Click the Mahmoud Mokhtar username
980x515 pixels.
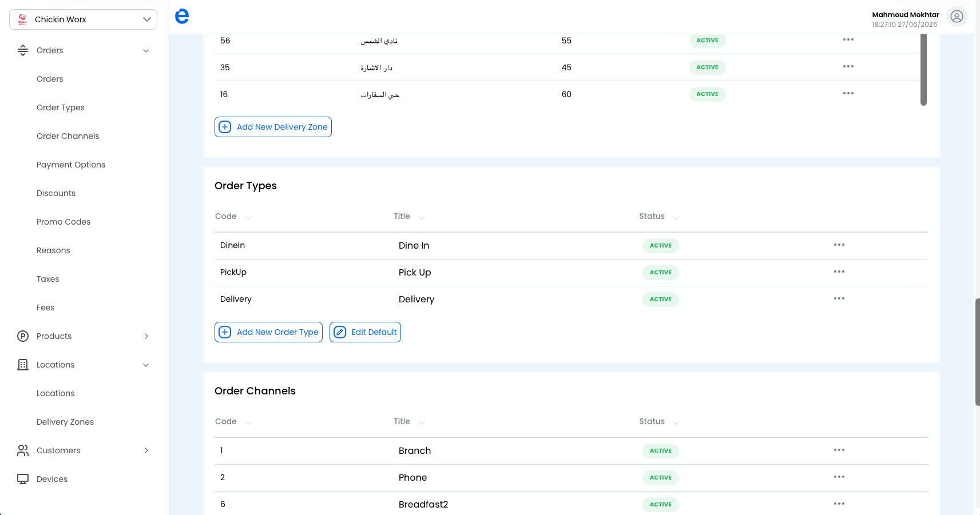[906, 15]
